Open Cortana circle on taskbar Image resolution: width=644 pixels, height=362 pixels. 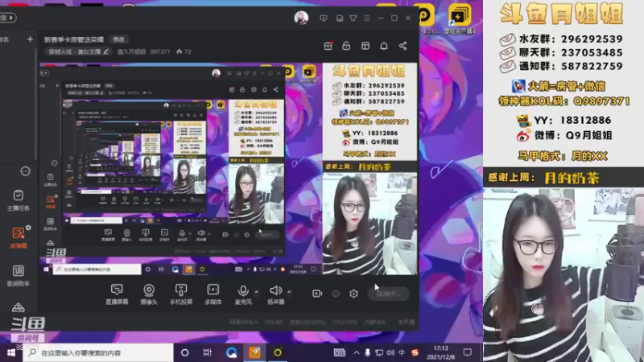185,352
